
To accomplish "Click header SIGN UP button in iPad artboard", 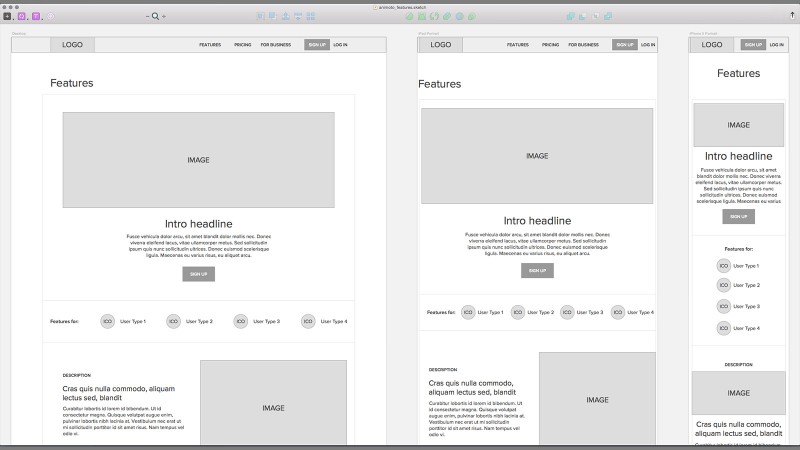I will click(625, 45).
